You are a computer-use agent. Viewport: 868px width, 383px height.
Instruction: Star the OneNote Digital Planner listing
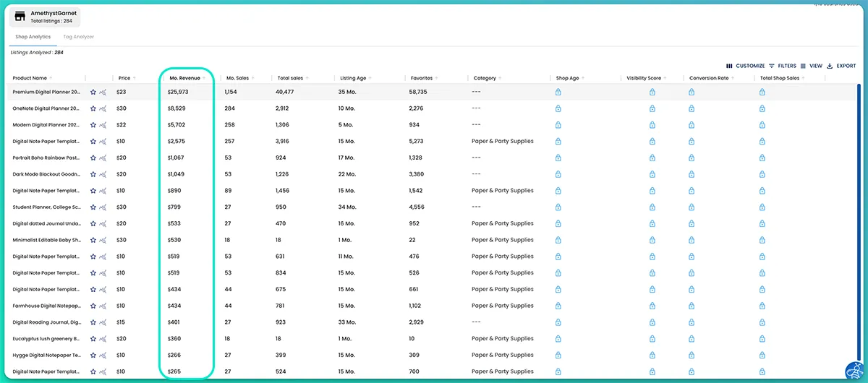93,108
